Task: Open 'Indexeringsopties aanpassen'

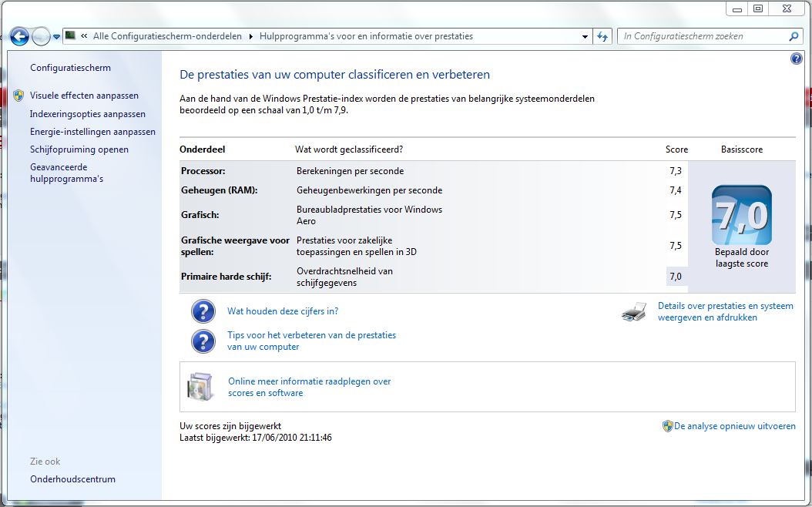Action: (88, 114)
